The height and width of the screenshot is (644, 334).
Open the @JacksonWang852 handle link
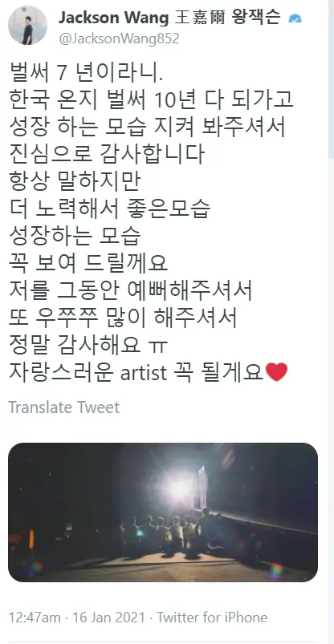point(120,38)
